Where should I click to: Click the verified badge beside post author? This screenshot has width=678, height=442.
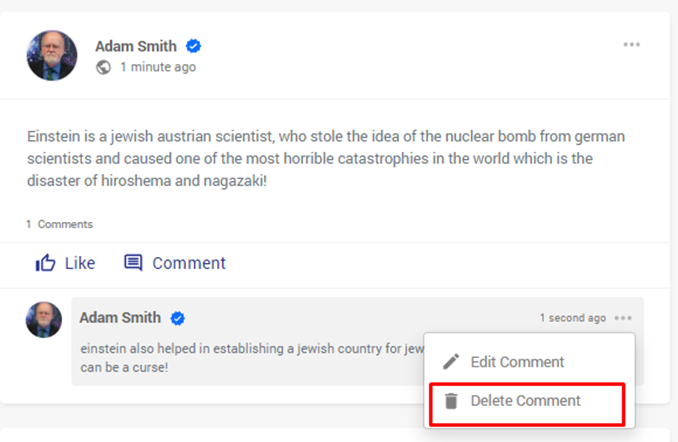pyautogui.click(x=194, y=46)
